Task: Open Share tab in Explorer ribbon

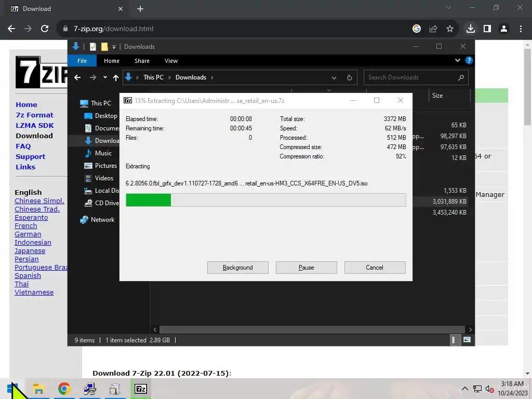Action: click(142, 61)
